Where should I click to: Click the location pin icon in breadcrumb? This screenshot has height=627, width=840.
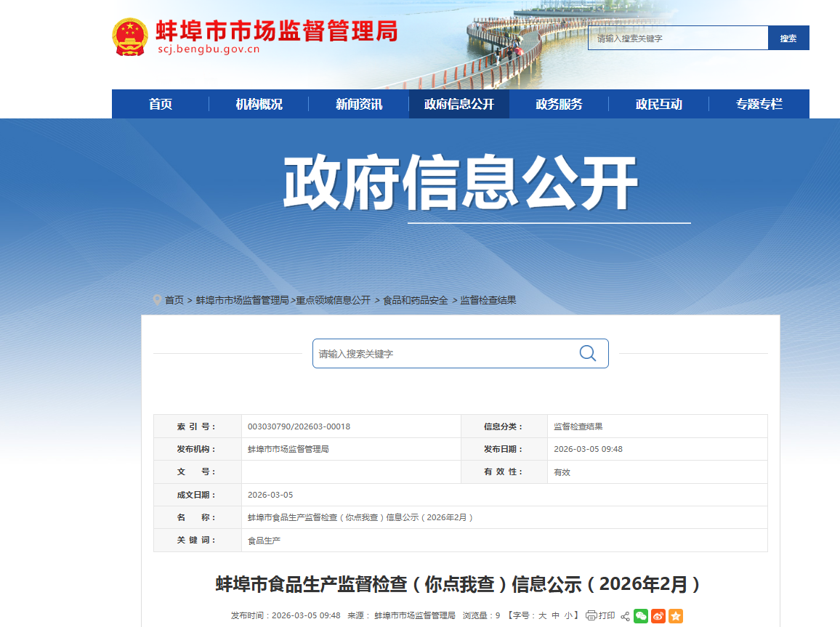click(x=157, y=300)
